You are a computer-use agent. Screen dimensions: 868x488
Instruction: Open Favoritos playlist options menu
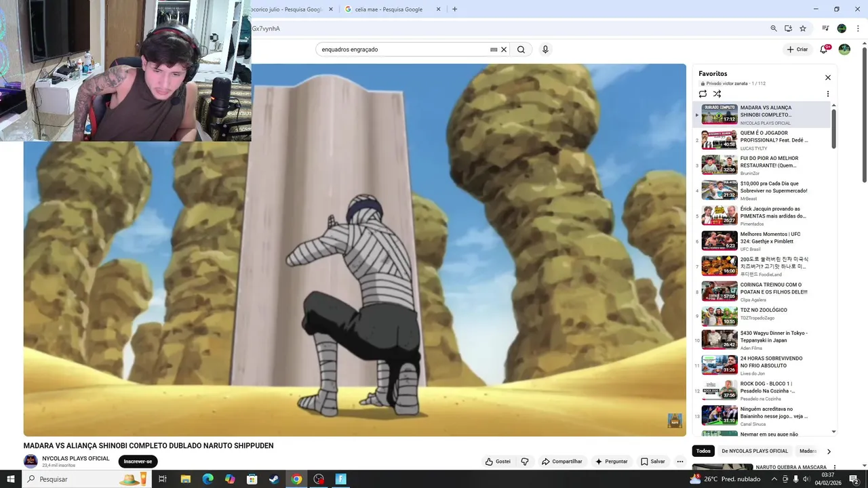click(827, 94)
